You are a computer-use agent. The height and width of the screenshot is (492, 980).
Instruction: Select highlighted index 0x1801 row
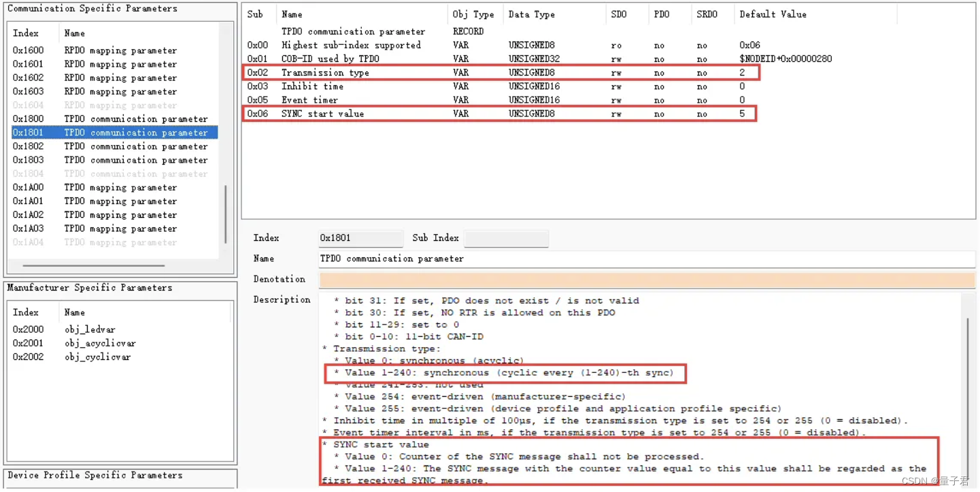[114, 133]
